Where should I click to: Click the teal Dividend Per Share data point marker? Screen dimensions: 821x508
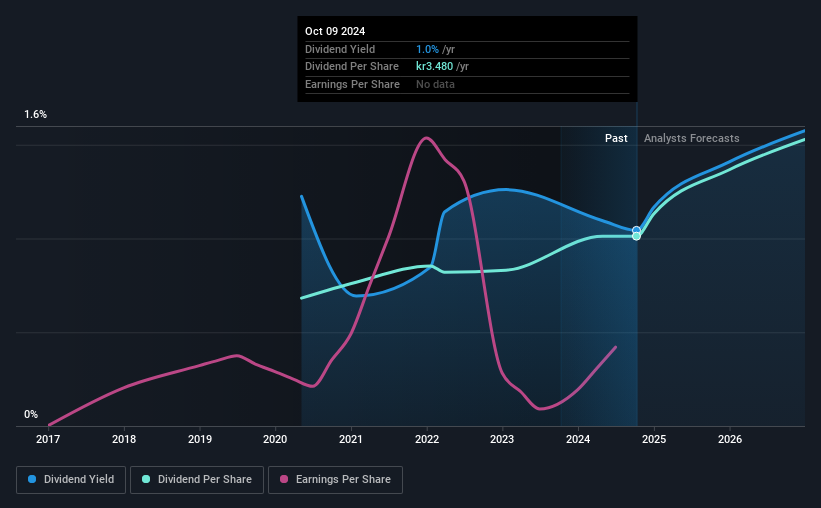tap(636, 237)
